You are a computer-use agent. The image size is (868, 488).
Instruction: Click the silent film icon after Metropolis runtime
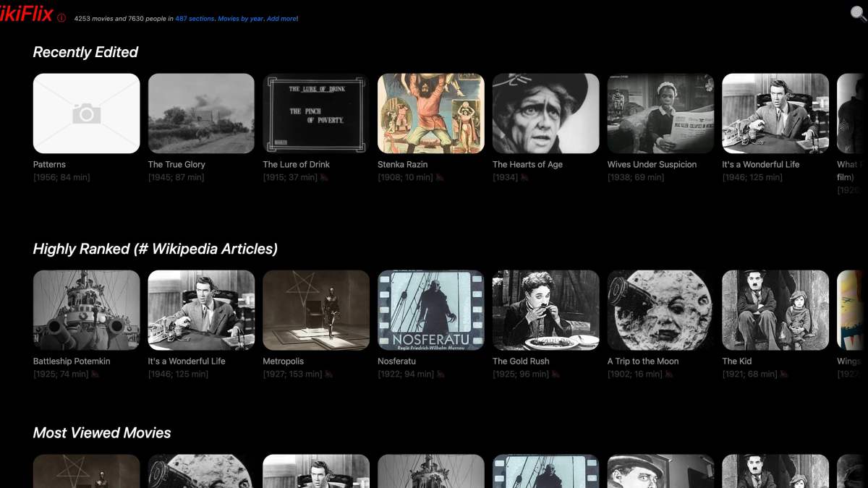tap(329, 374)
